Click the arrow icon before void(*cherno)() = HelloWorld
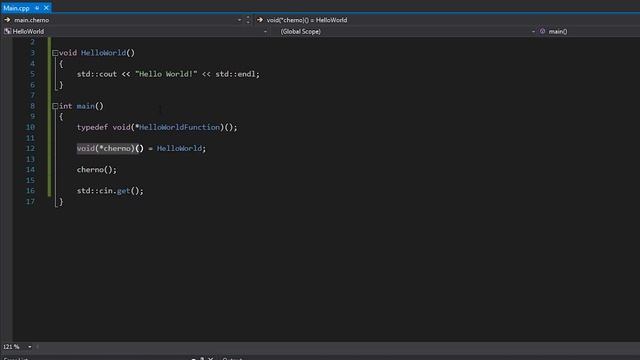Image resolution: width=640 pixels, height=360 pixels. point(260,20)
